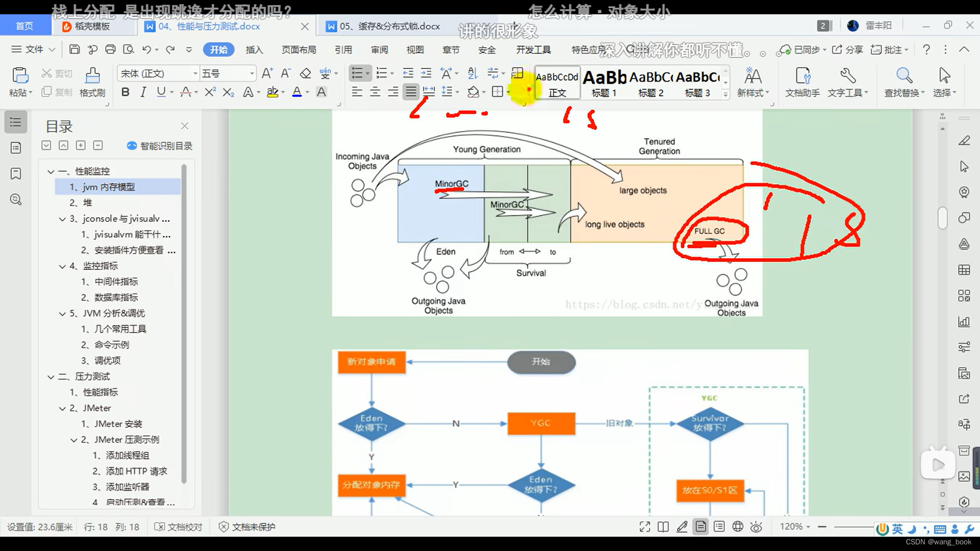Open the chapter navigation icon in left sidebar
The height and width of the screenshot is (551, 980).
16,148
